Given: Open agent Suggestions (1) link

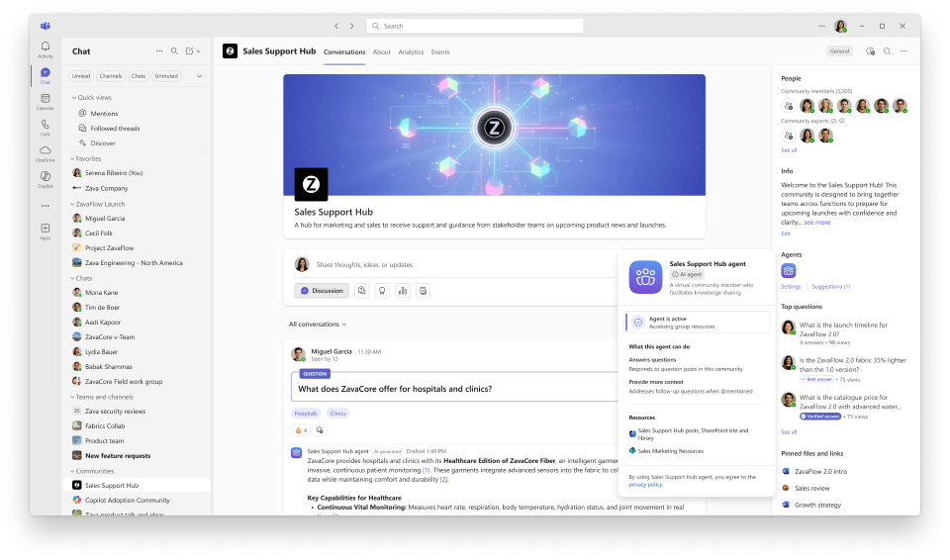Looking at the screenshot, I should [830, 287].
